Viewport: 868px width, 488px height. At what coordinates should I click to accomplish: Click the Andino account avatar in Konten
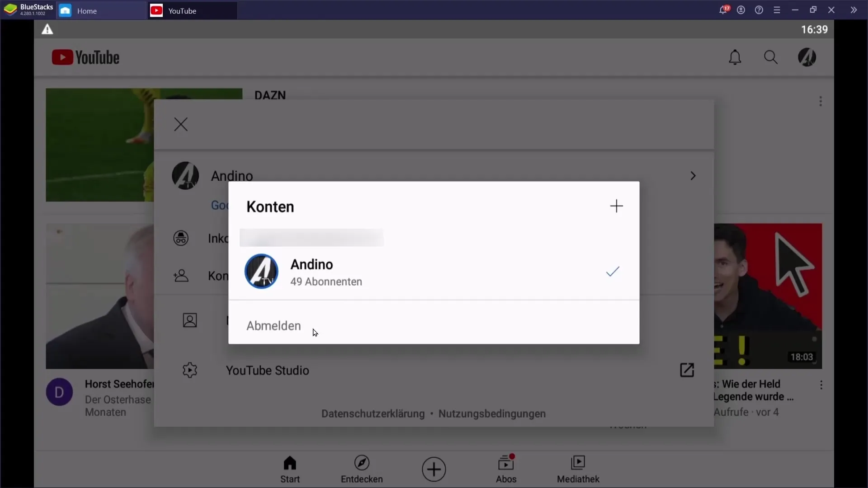click(x=261, y=271)
